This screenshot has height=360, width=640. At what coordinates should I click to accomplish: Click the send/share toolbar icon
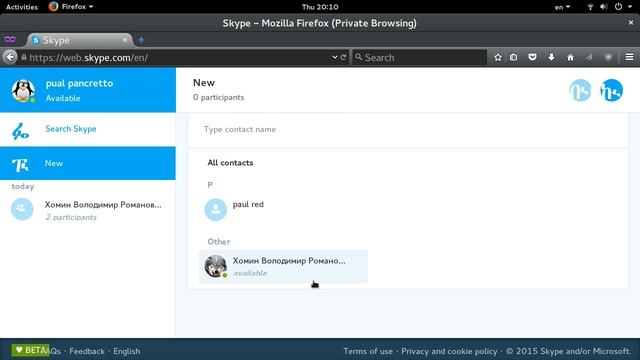coord(589,57)
